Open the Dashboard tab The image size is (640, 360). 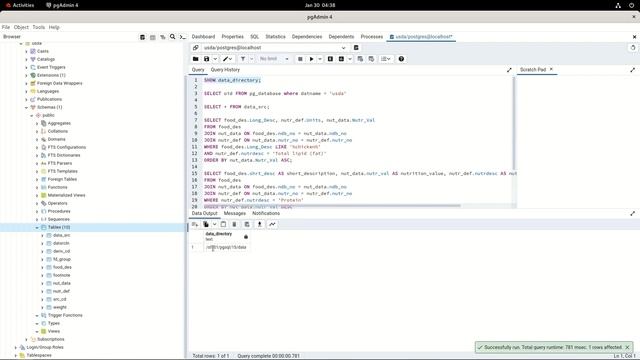(203, 37)
